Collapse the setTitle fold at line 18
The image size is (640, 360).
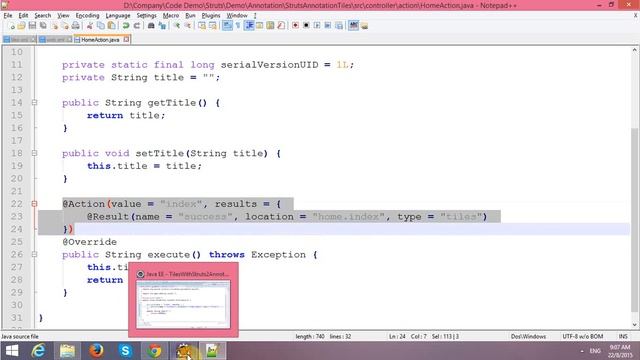pos(35,153)
